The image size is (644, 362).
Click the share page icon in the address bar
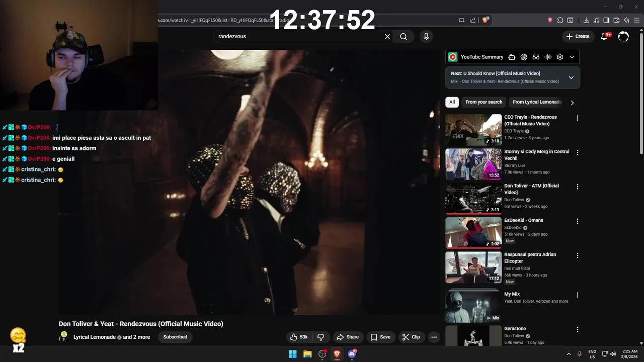coord(473,20)
